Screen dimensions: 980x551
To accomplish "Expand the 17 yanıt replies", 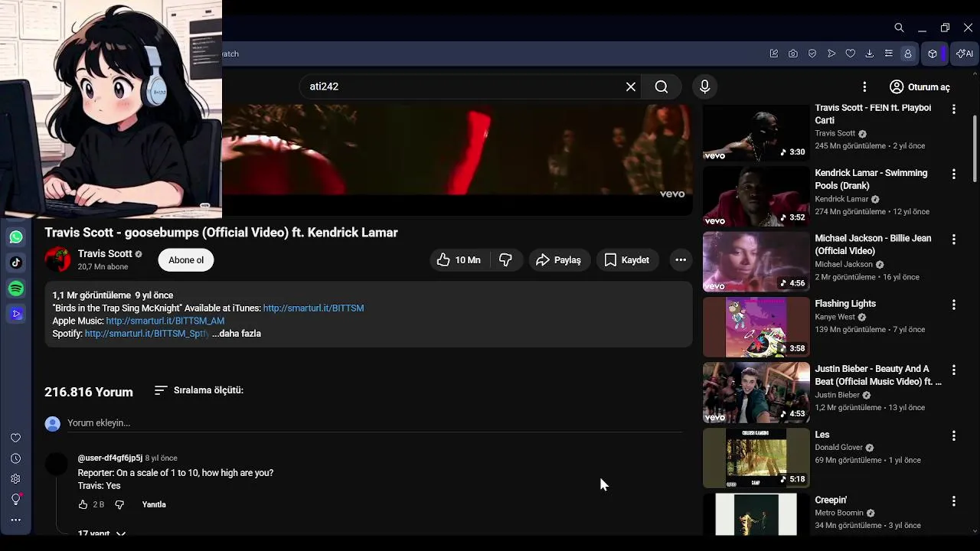I will [101, 533].
